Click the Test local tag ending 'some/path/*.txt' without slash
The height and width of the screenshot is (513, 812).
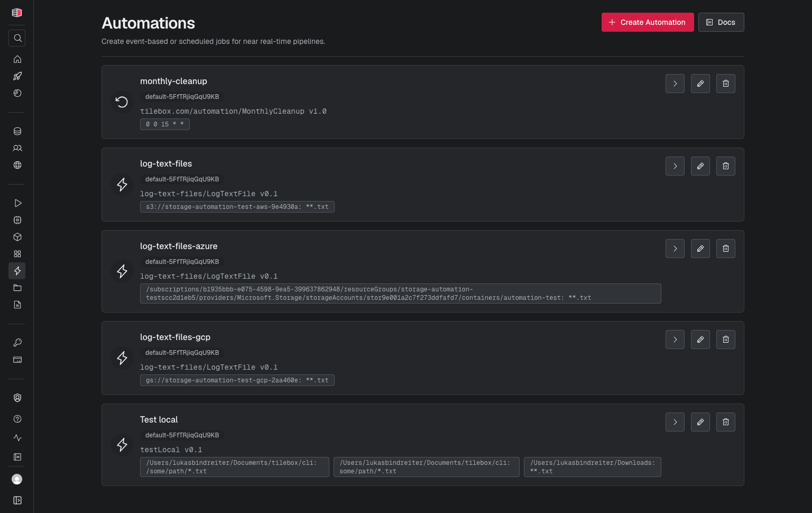pyautogui.click(x=427, y=467)
